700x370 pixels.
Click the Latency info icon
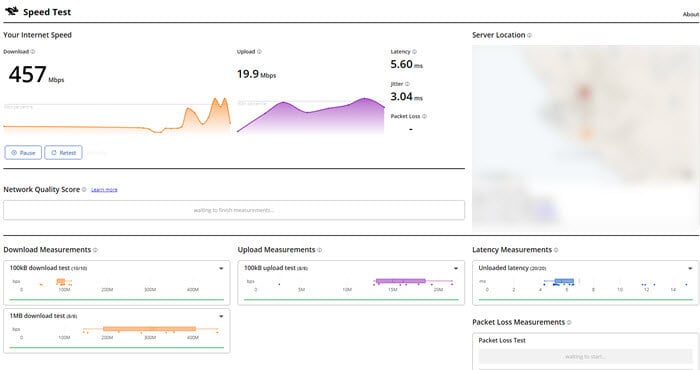tap(414, 52)
